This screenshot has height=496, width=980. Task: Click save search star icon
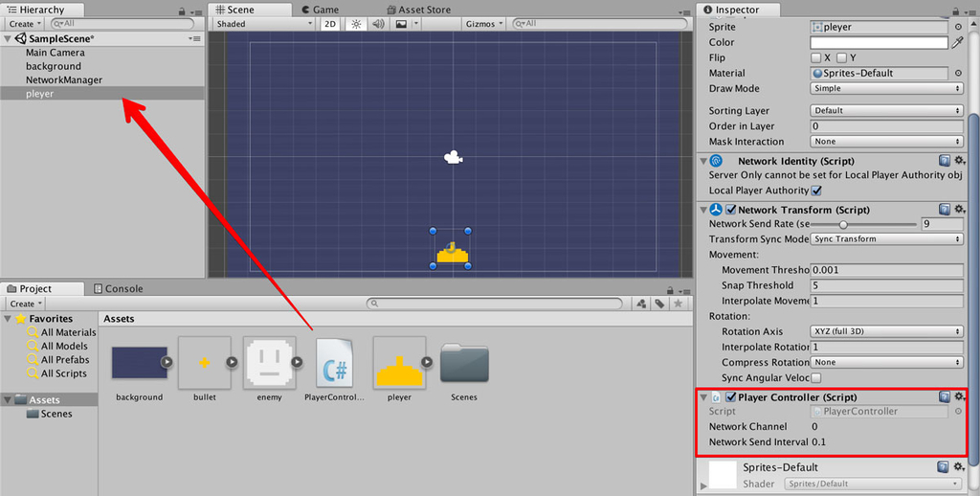click(679, 304)
